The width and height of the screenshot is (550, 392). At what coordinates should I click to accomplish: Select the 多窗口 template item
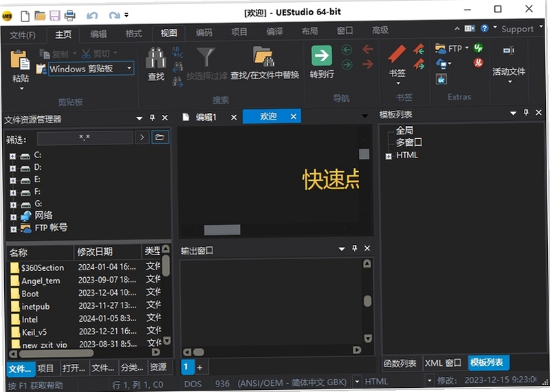[409, 142]
